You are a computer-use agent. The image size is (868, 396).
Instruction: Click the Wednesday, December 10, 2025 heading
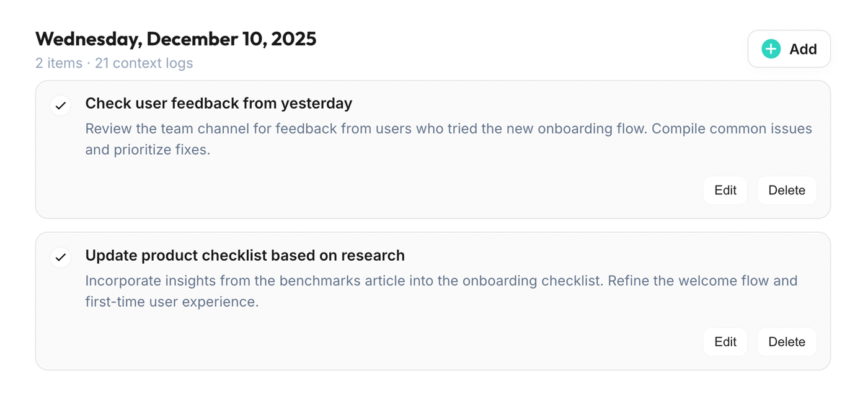(x=175, y=39)
